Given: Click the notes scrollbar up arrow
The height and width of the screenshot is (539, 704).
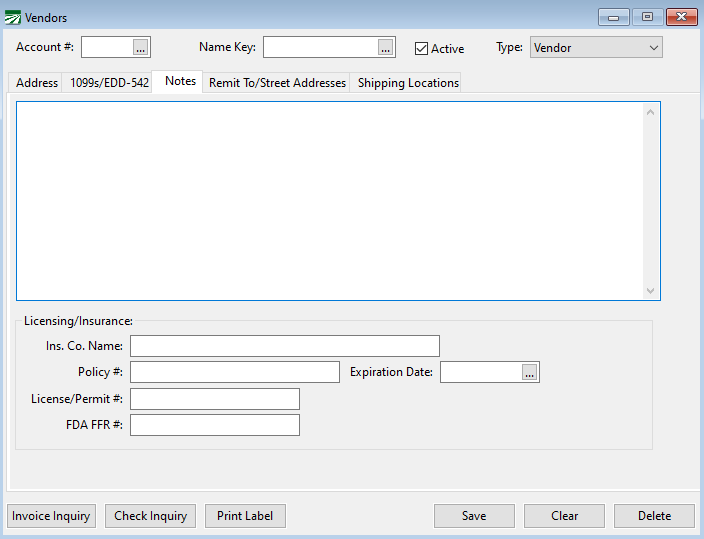Looking at the screenshot, I should [651, 112].
